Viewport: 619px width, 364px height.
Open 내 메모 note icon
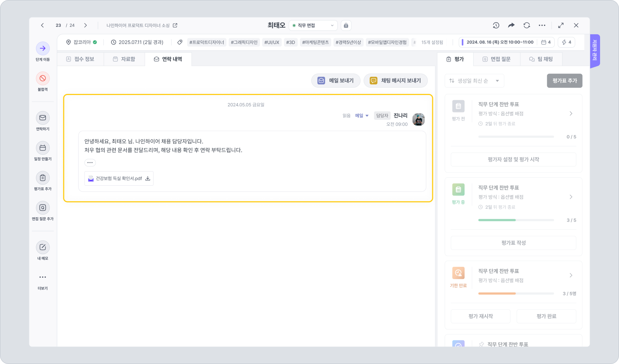pyautogui.click(x=43, y=247)
